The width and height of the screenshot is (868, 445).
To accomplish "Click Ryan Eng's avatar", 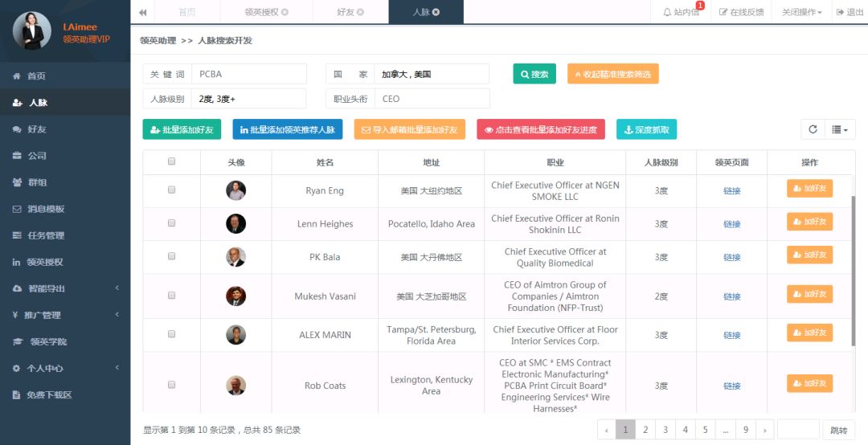I will [x=235, y=190].
